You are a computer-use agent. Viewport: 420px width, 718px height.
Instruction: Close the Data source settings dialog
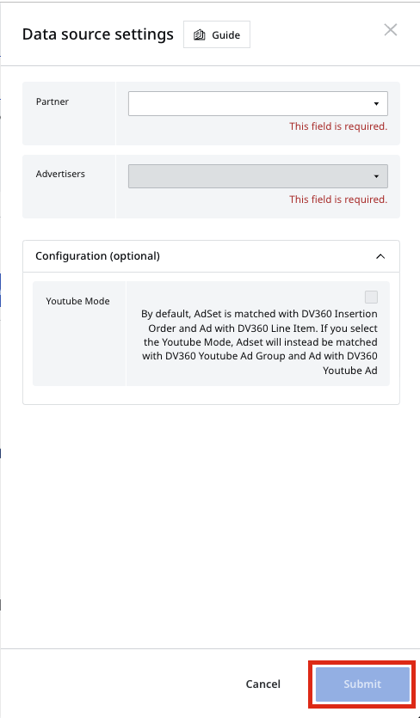tap(390, 30)
